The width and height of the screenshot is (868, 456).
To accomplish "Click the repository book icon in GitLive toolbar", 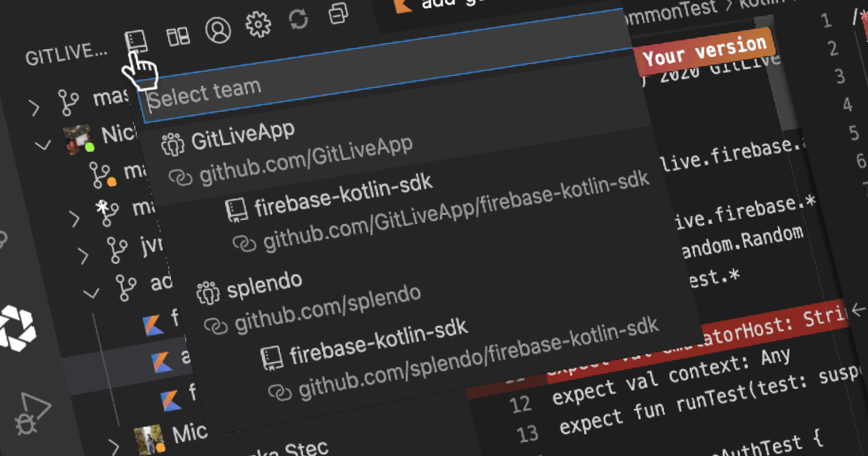I will click(x=136, y=41).
